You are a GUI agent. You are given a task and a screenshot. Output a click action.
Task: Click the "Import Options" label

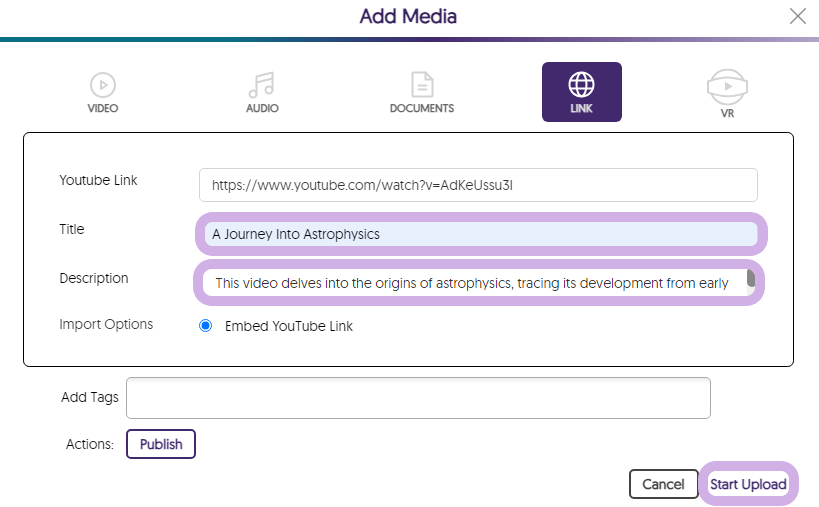click(x=106, y=324)
